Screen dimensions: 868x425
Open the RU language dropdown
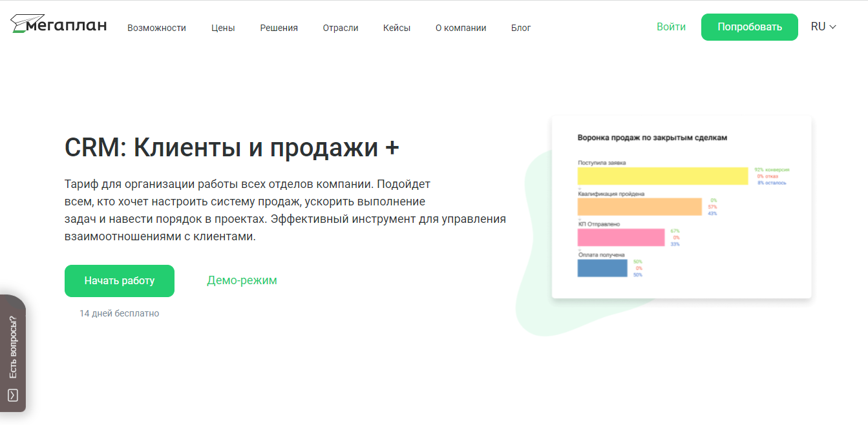pos(823,26)
